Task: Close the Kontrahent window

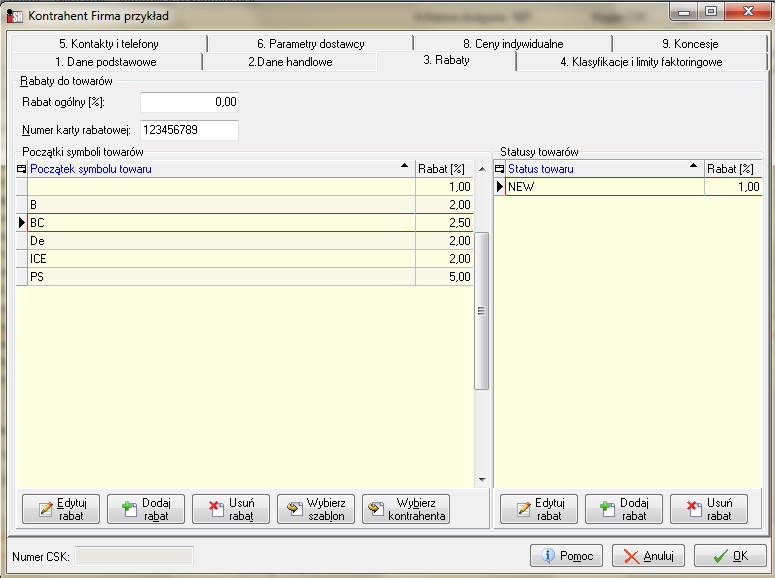Action: click(x=748, y=11)
